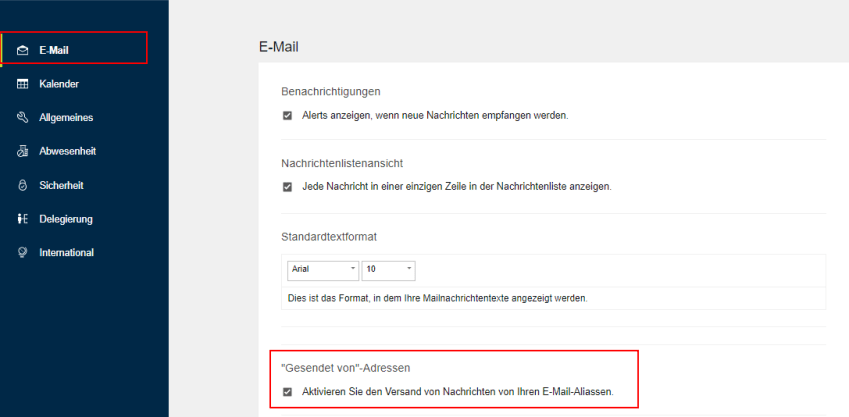The height and width of the screenshot is (417, 849).
Task: Select Abwesenheit in the sidebar
Action: (x=67, y=152)
